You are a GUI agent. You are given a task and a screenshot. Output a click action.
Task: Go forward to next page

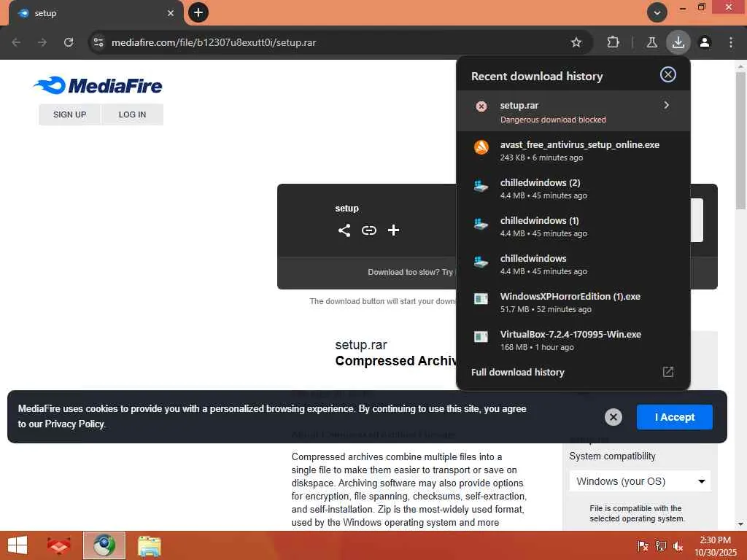click(42, 42)
